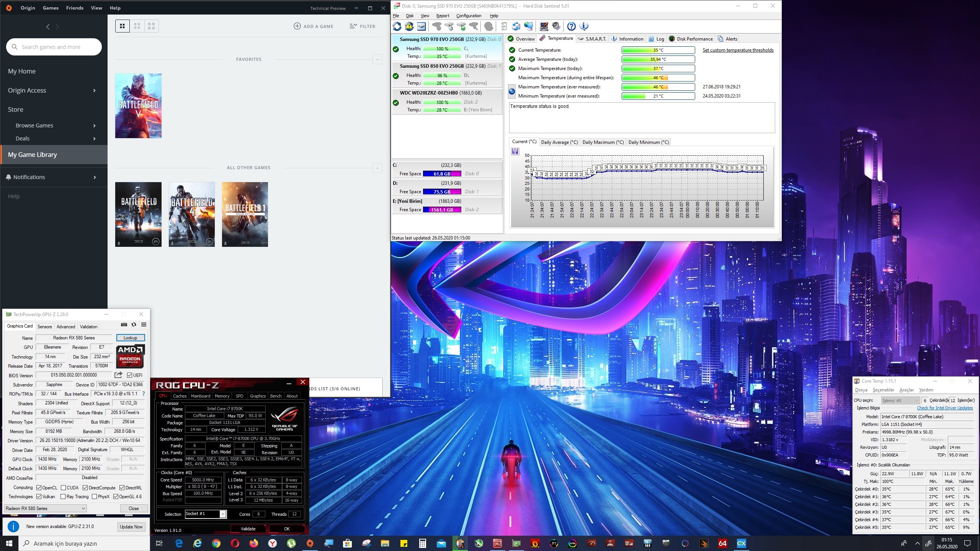
Task: Click the send e-mail icon in Hard Disk Sentinel toolbar
Action: tap(516, 26)
